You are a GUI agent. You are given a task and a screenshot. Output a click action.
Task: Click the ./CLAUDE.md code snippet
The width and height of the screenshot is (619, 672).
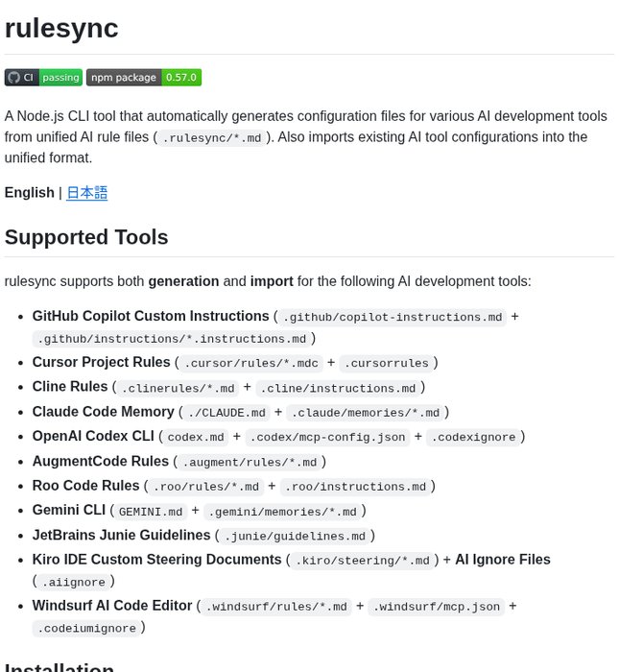coord(226,413)
